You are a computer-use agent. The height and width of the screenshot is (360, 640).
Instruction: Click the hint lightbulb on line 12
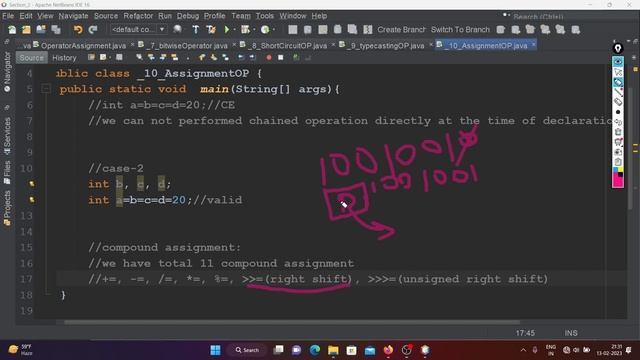tap(31, 200)
